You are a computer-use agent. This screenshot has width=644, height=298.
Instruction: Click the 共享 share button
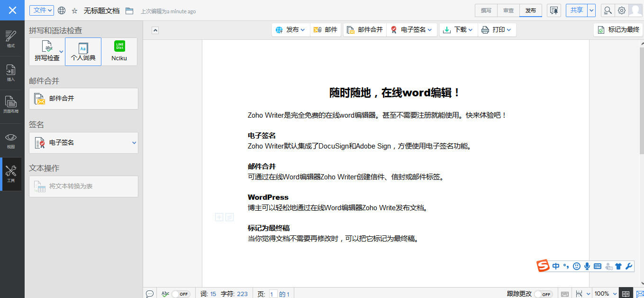click(576, 10)
